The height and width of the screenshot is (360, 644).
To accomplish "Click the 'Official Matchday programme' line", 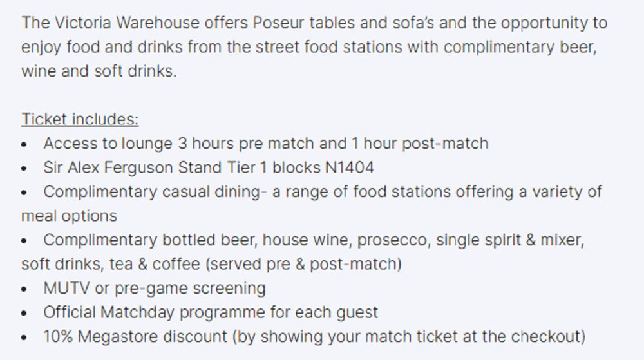I will click(x=211, y=312).
